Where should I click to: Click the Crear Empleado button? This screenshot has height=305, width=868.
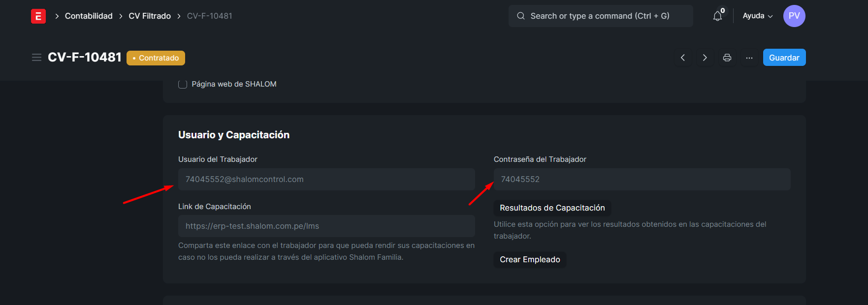pyautogui.click(x=530, y=260)
